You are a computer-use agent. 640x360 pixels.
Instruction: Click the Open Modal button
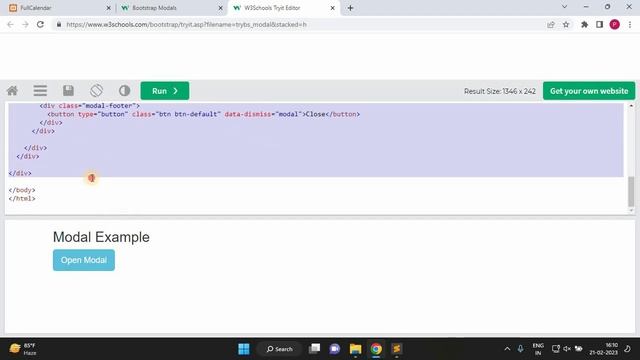(84, 260)
